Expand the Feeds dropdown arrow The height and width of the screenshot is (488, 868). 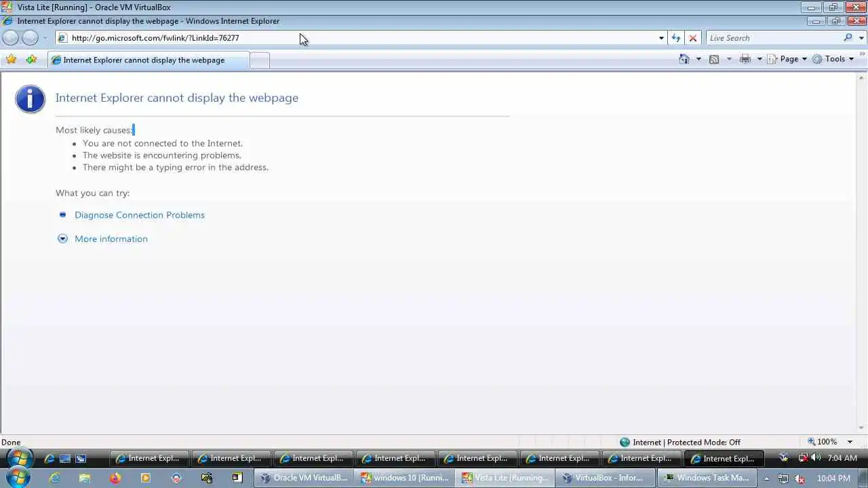click(x=729, y=59)
